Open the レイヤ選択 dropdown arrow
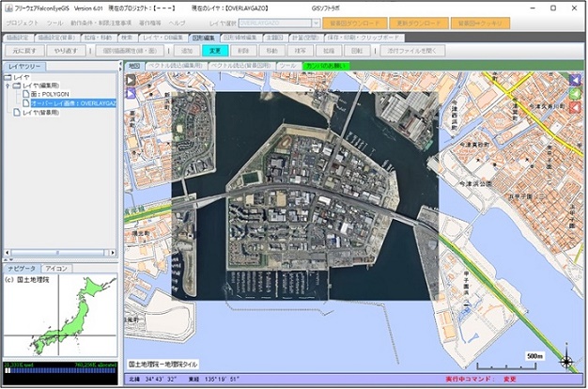 pos(316,23)
